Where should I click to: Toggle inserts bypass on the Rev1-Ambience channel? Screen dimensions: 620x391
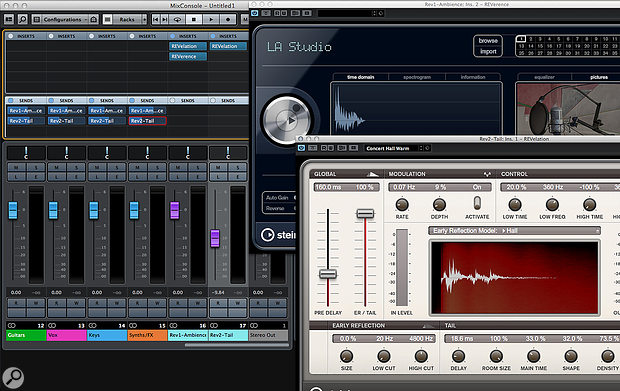(172, 36)
